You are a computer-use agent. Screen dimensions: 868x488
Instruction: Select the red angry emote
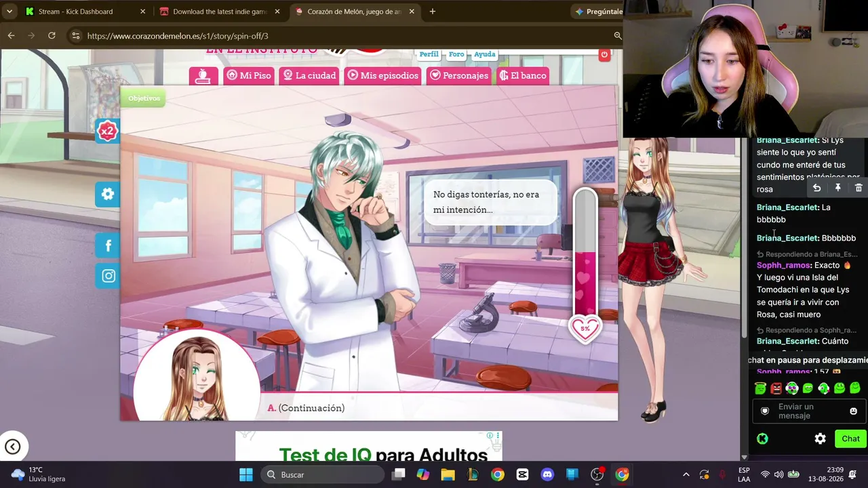click(776, 388)
